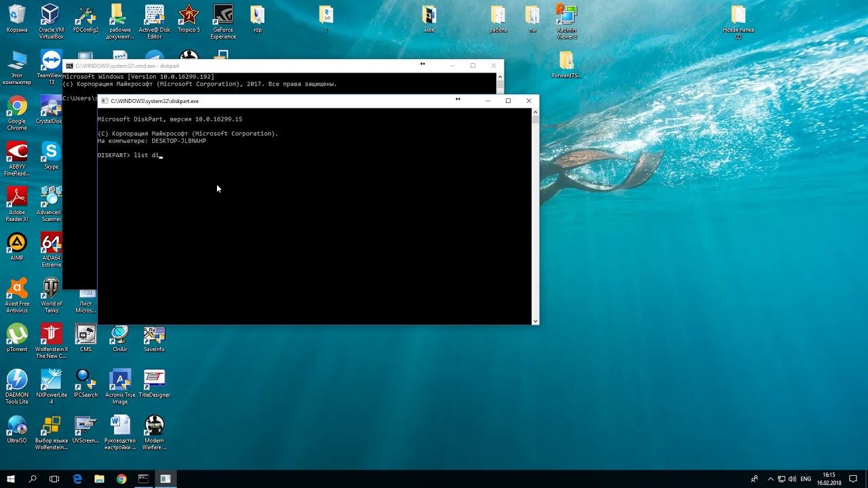The width and height of the screenshot is (868, 488).
Task: Show hidden system tray icons
Action: point(770,479)
